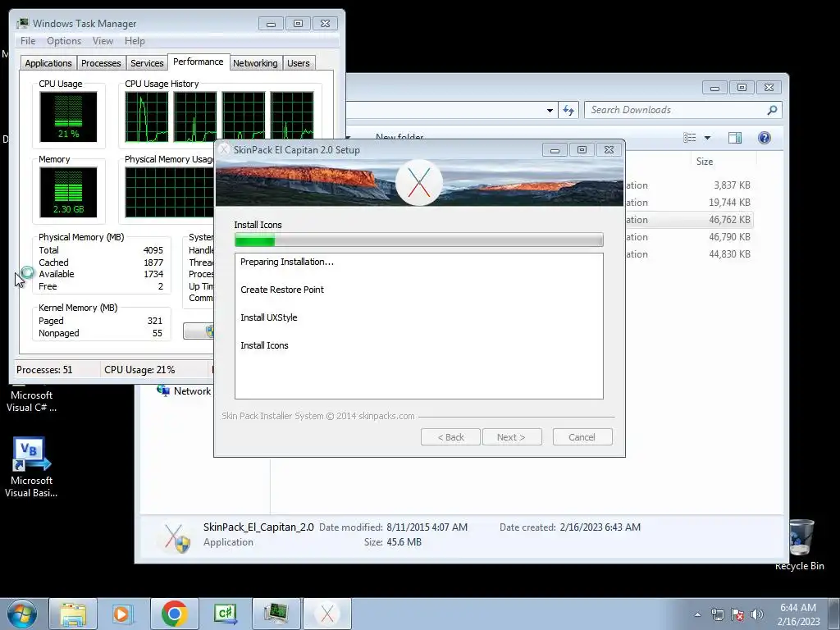Image resolution: width=840 pixels, height=630 pixels.
Task: Open the network tray icon
Action: (x=717, y=614)
